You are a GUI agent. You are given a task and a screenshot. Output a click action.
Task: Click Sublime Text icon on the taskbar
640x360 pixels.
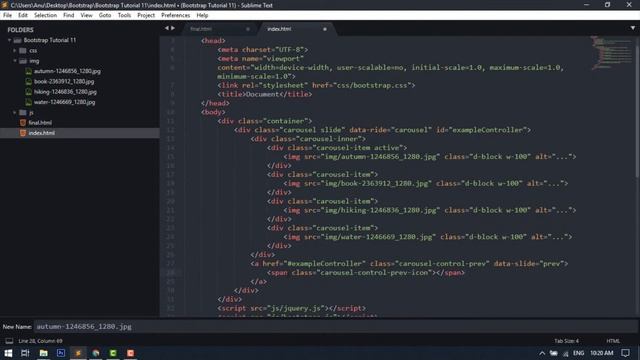click(78, 353)
